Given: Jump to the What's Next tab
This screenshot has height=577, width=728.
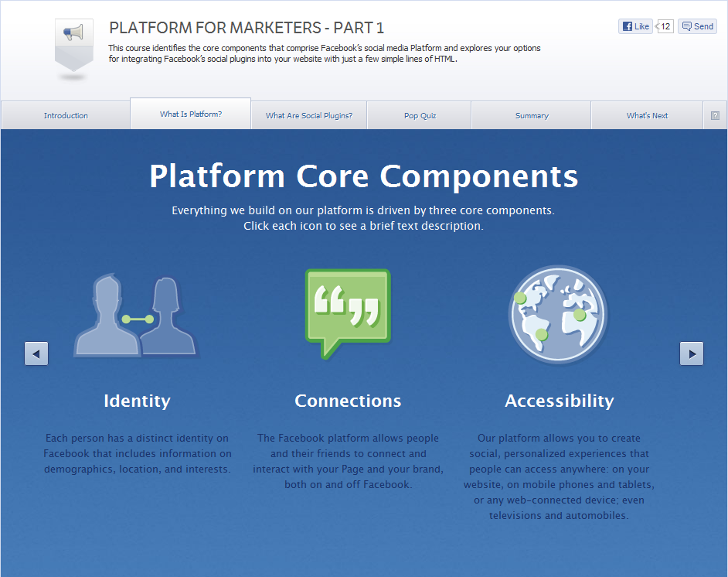Looking at the screenshot, I should pyautogui.click(x=647, y=115).
